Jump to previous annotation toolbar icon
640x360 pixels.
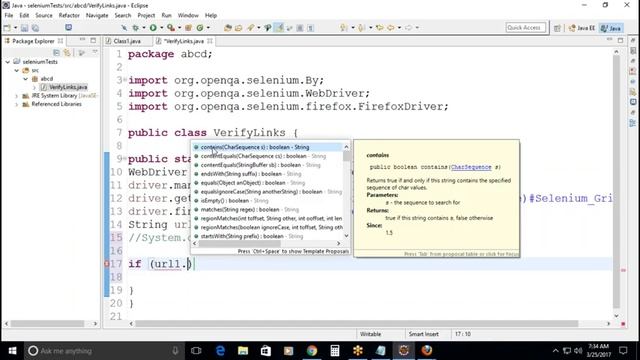[x=362, y=28]
